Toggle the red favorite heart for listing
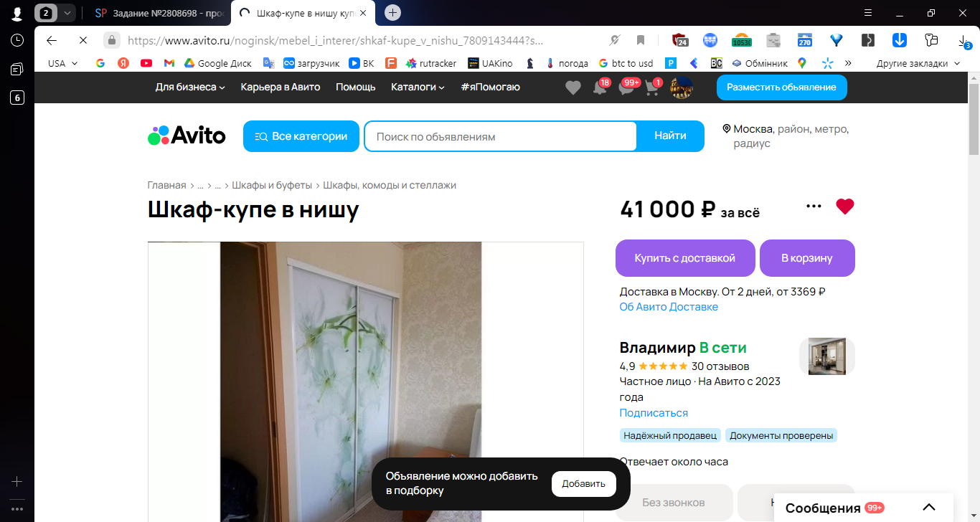 tap(845, 207)
